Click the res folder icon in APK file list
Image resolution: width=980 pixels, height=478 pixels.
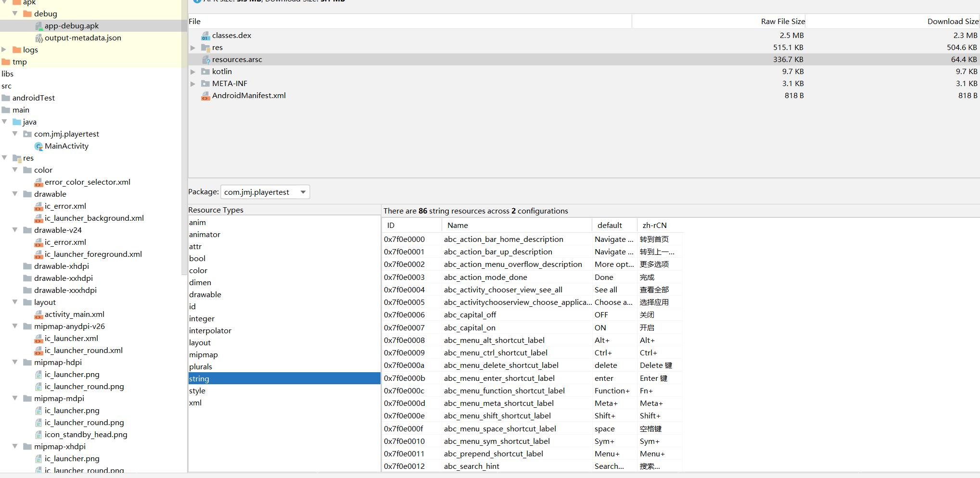pos(205,48)
